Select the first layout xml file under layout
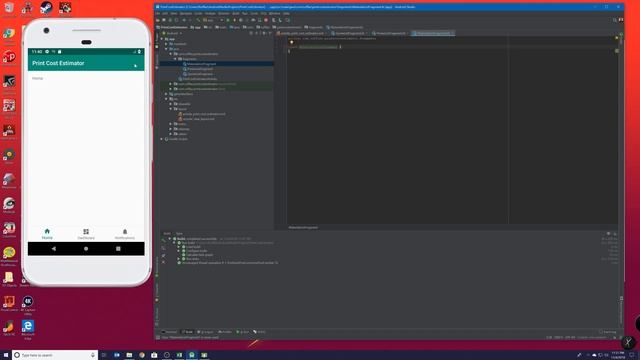The height and width of the screenshot is (360, 640). tap(202, 114)
